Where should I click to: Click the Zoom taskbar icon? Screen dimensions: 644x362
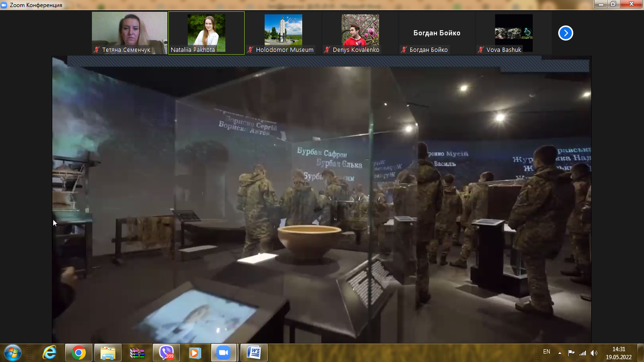[x=224, y=353]
